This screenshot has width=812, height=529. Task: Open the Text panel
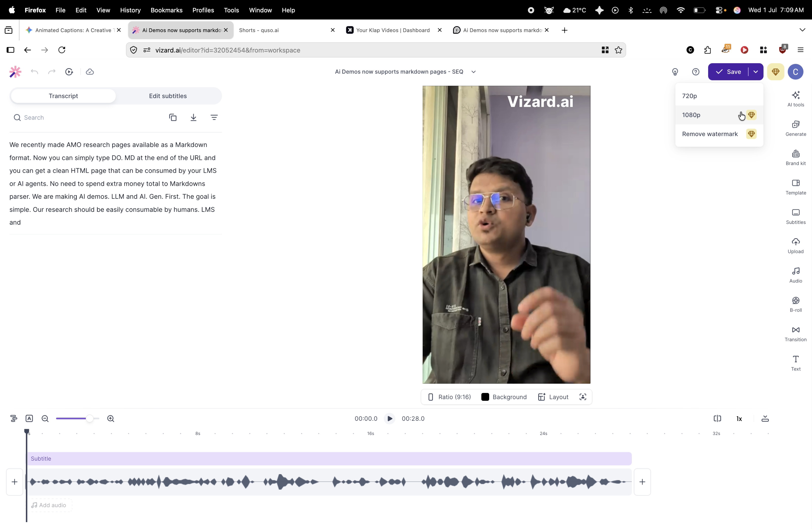coord(796,363)
